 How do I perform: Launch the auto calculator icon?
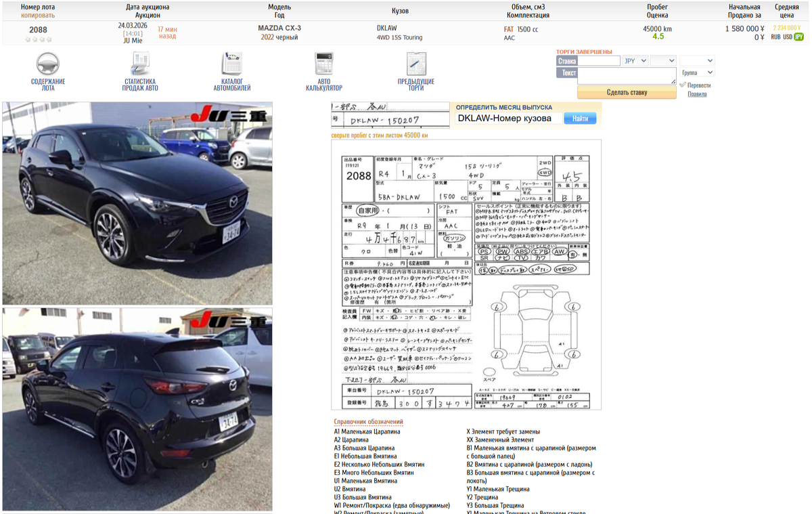point(323,64)
